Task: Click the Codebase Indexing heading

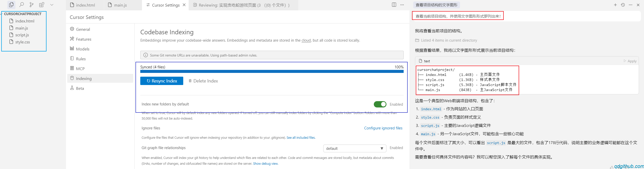Action: tap(167, 32)
